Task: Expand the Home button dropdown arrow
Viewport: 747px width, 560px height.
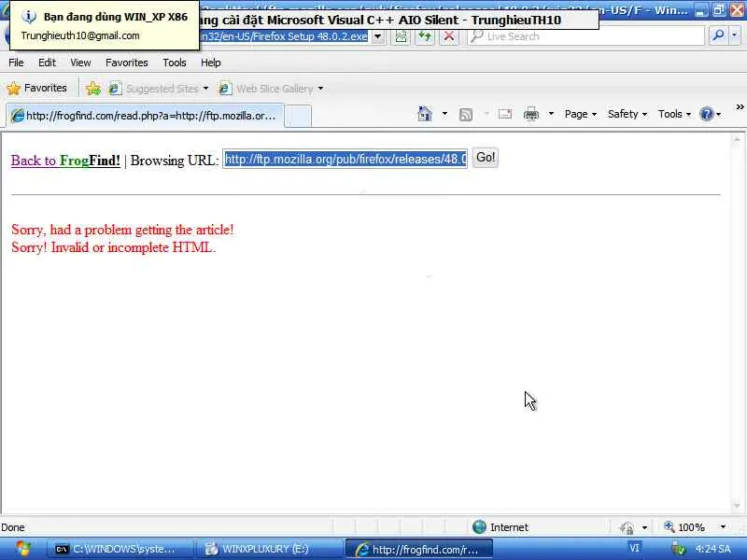Action: 444,114
